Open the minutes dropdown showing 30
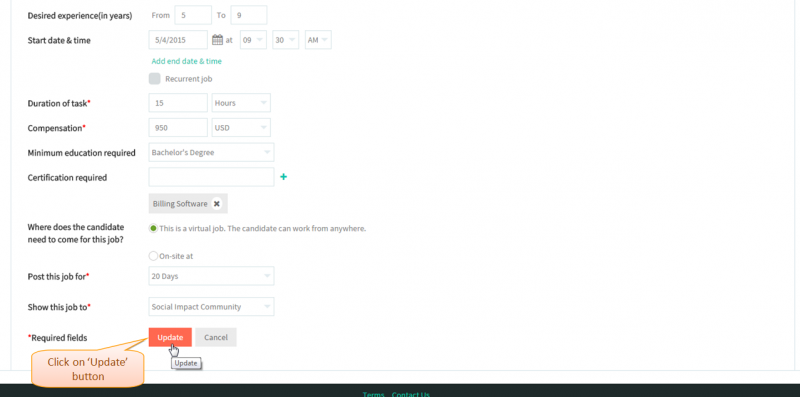Viewport: 800px width, 397px height. [286, 40]
